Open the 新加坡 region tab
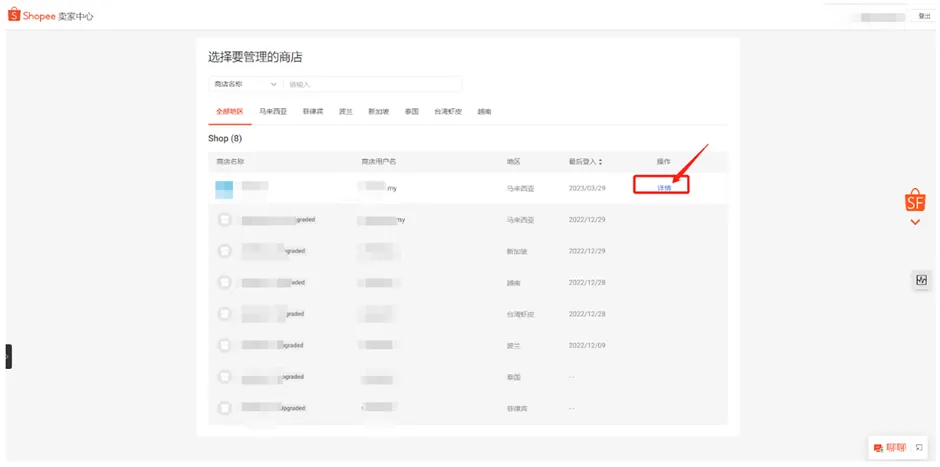The image size is (940, 467). tap(379, 112)
